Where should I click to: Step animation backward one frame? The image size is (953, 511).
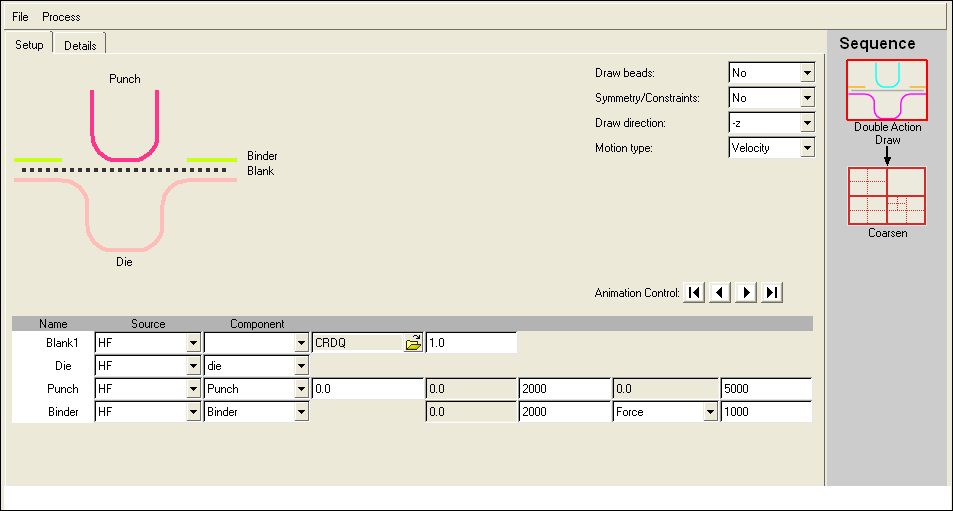pos(720,293)
